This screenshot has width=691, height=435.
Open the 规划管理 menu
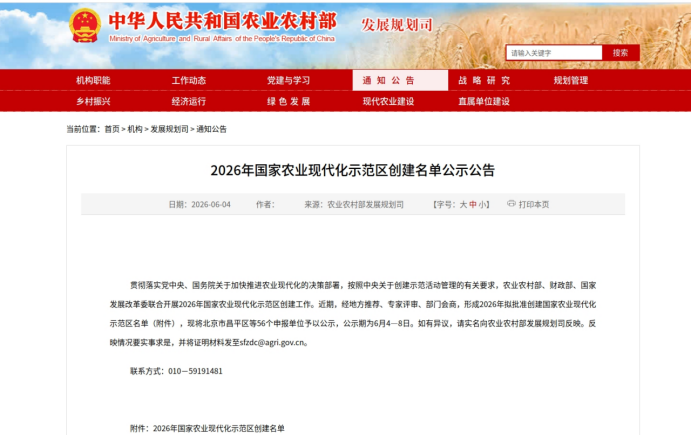coord(571,80)
